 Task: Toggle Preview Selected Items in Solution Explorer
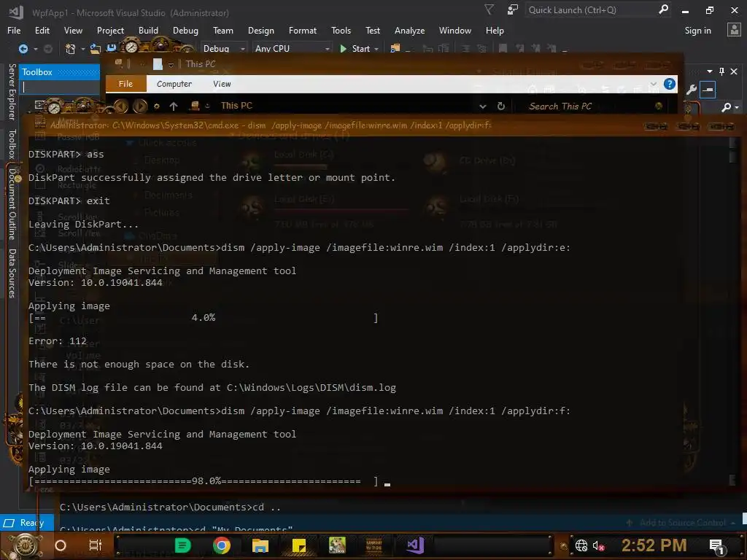coord(708,89)
